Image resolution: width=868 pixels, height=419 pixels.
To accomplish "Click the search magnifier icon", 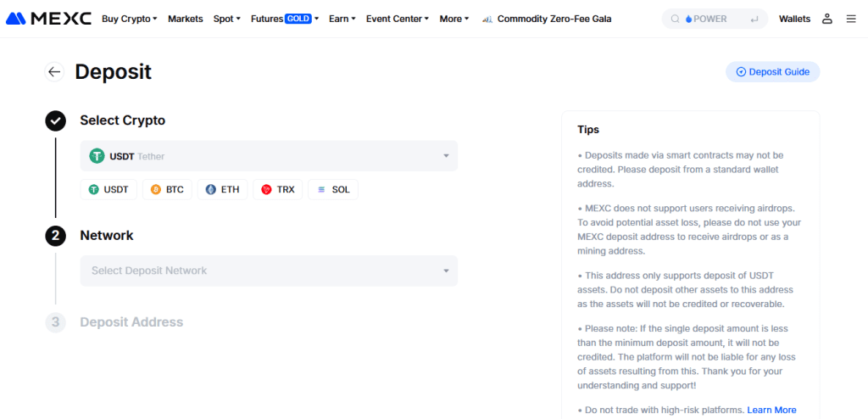I will click(675, 19).
